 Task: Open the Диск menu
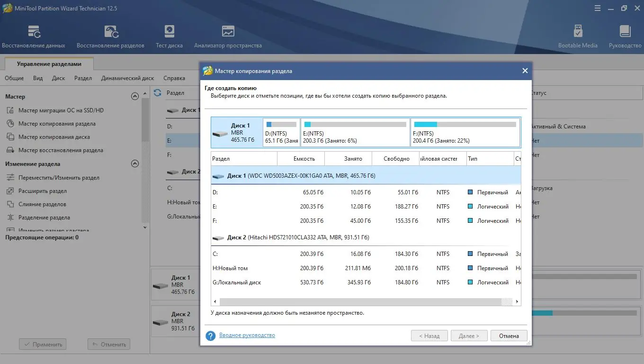(58, 78)
